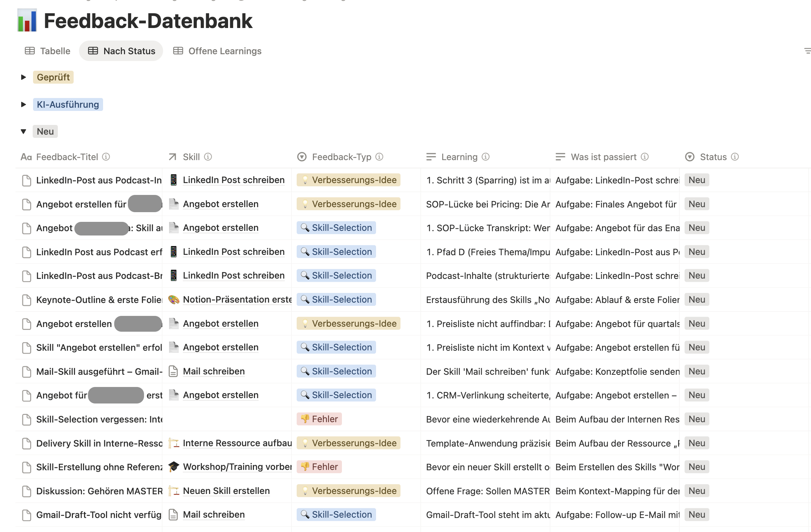Image resolution: width=811 pixels, height=532 pixels.
Task: Click filter icon at top right edge
Action: (807, 51)
